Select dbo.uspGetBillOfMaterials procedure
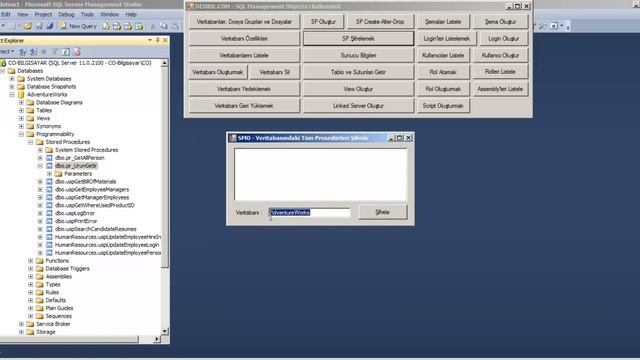 86,182
